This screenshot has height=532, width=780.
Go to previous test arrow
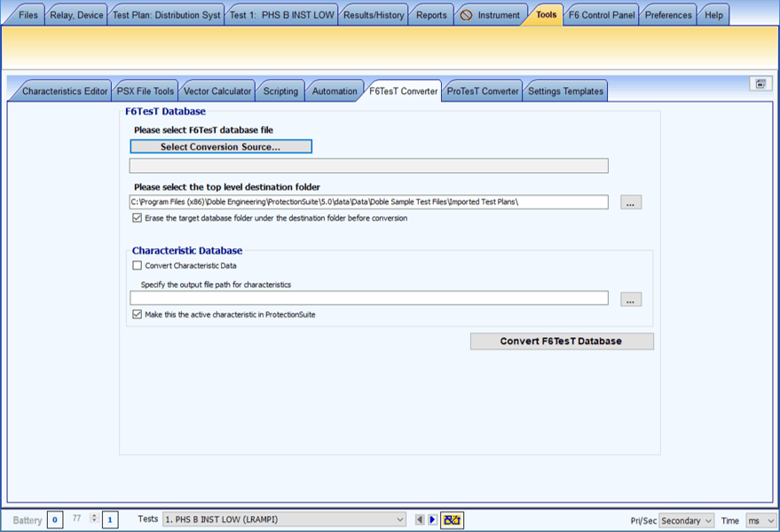[x=420, y=520]
